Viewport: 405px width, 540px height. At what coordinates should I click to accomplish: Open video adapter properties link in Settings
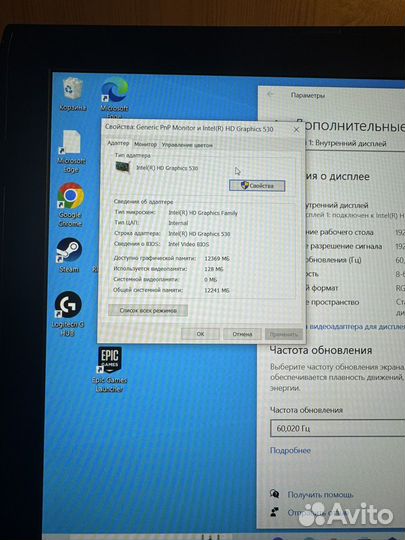click(355, 326)
